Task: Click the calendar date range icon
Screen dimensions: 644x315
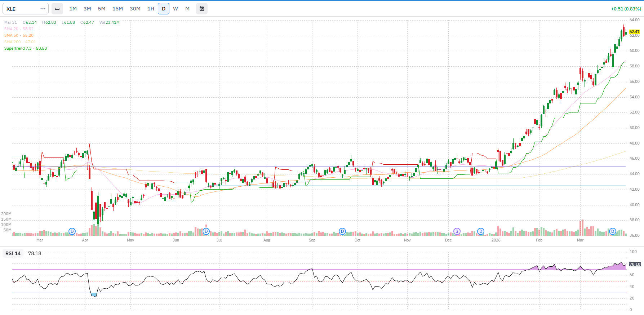Action: (x=202, y=9)
